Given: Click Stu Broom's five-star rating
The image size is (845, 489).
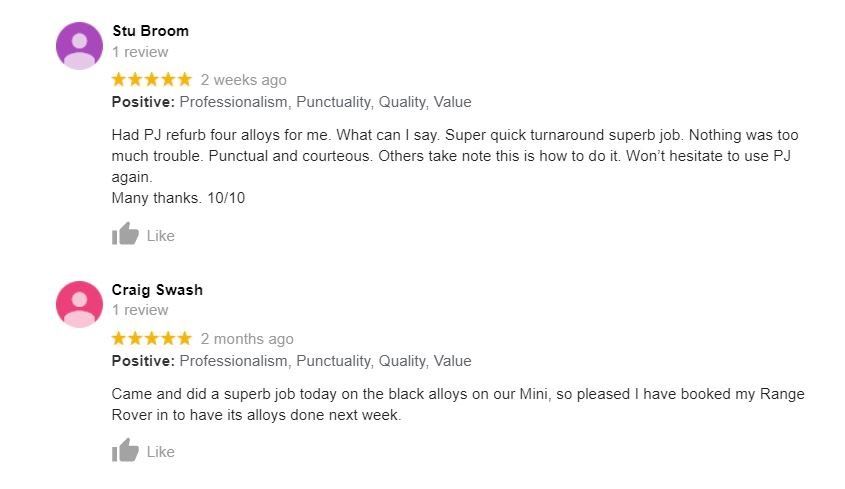Looking at the screenshot, I should (x=151, y=80).
